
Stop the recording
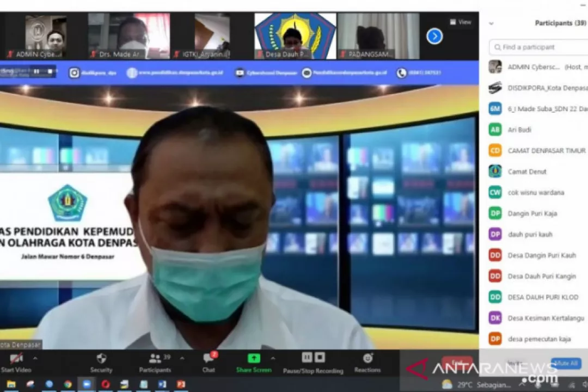tap(320, 357)
